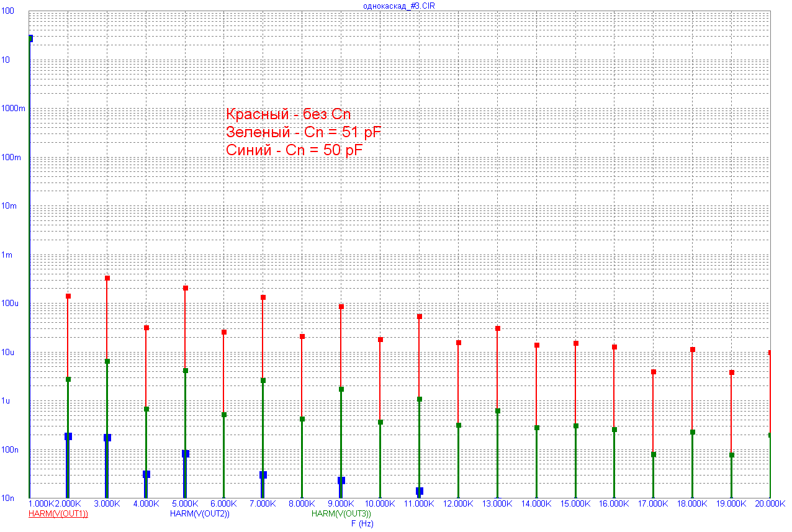Select the HARM(V(OUT2)) legend label
The image size is (792, 532).
[x=200, y=513]
